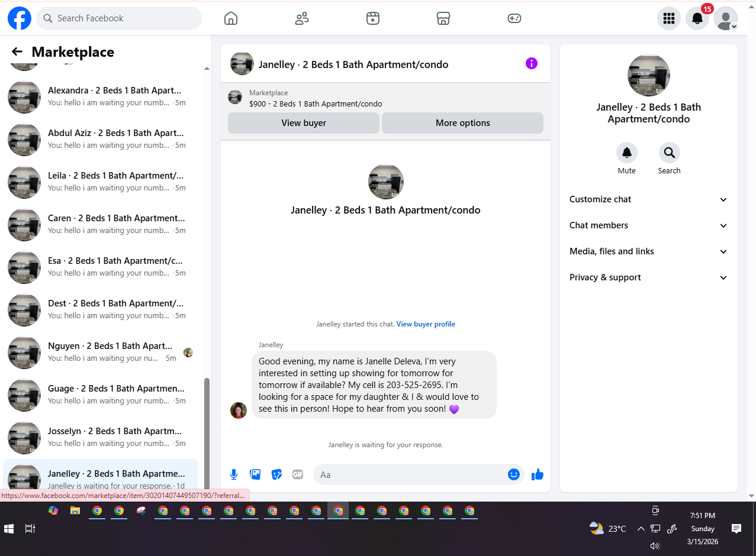Click the taskbar volume speaker icon
756x556 pixels.
(x=655, y=546)
